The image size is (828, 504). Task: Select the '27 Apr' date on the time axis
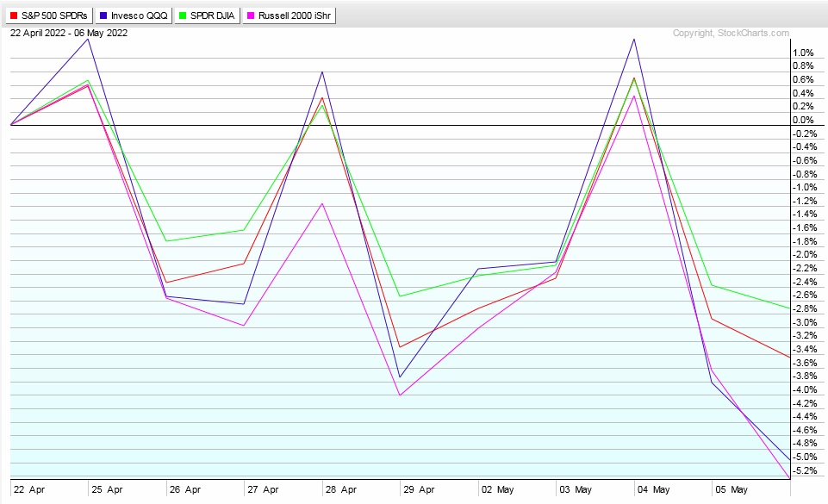coord(263,489)
